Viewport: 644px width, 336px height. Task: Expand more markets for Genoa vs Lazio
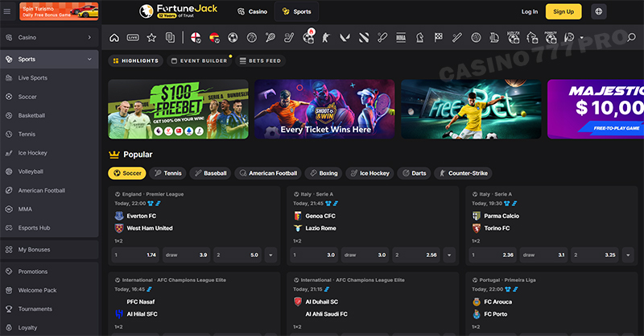(449, 255)
